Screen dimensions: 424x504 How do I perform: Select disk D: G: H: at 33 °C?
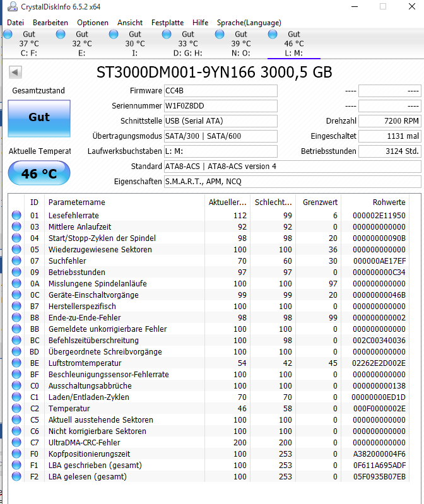(188, 44)
